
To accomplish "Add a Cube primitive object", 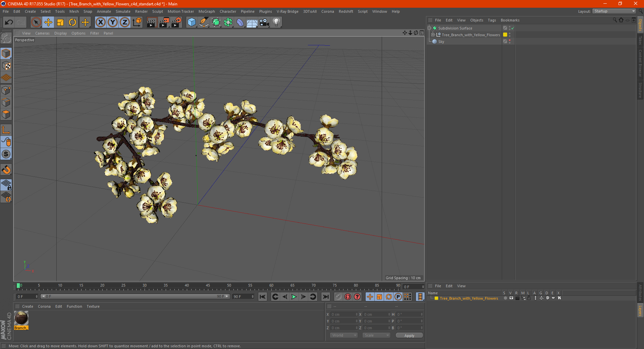I will (x=192, y=22).
